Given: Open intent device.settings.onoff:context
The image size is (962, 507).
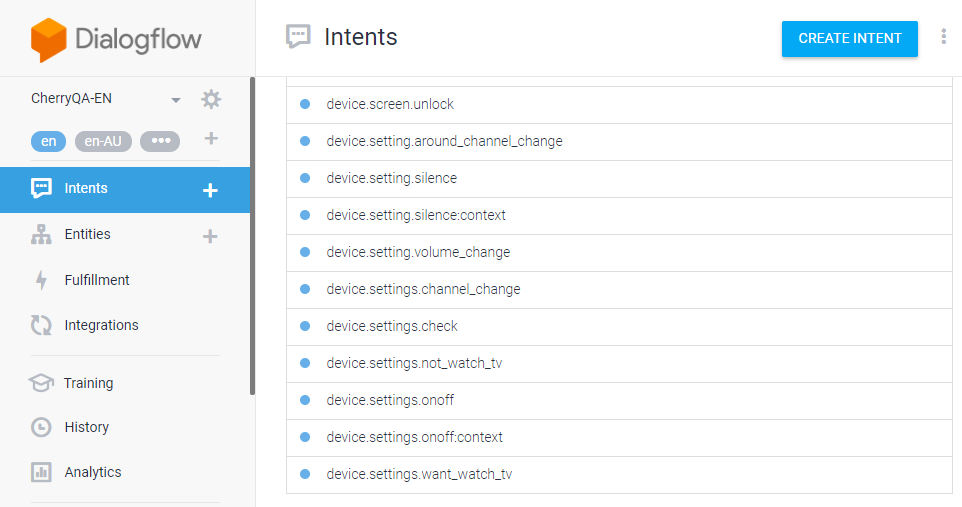Looking at the screenshot, I should [619, 438].
